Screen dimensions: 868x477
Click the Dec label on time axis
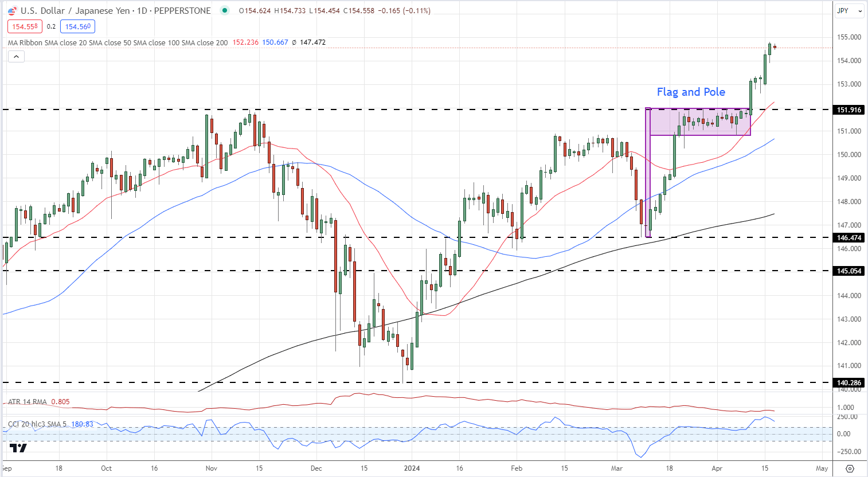click(x=316, y=468)
